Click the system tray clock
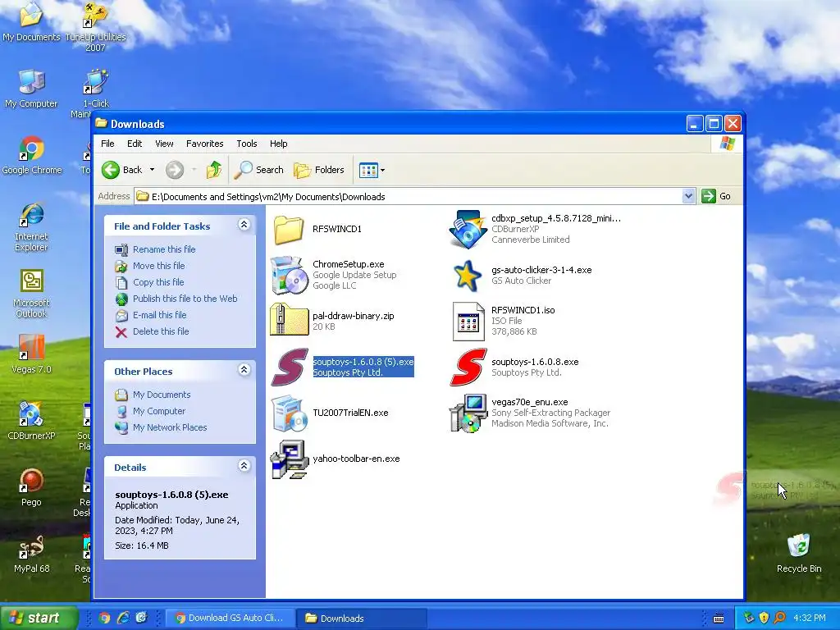The height and width of the screenshot is (630, 840). tap(809, 619)
